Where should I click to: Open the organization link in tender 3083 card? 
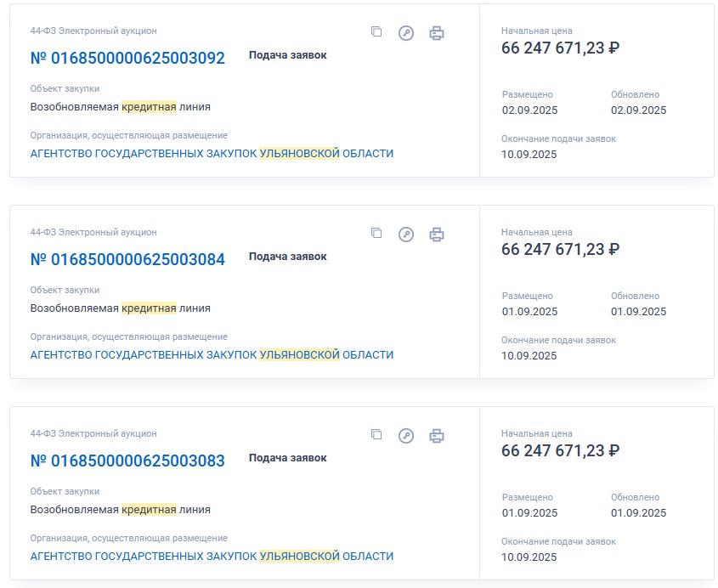[212, 556]
